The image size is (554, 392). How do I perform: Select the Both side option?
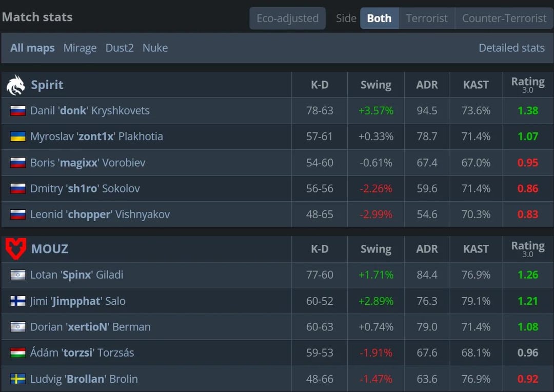(x=379, y=18)
